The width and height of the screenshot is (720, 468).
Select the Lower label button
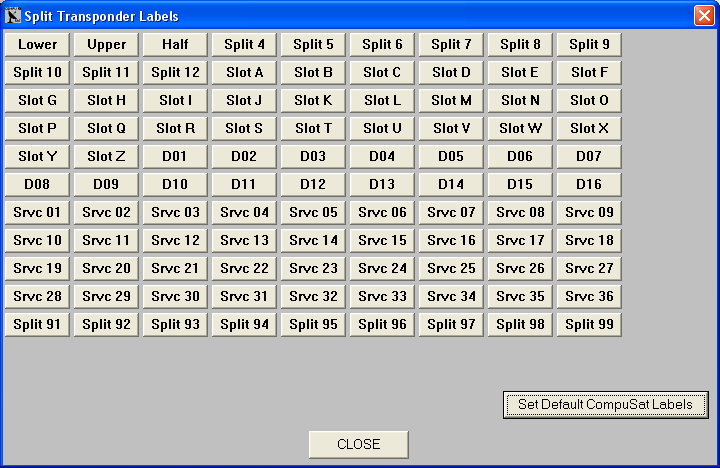(x=37, y=45)
